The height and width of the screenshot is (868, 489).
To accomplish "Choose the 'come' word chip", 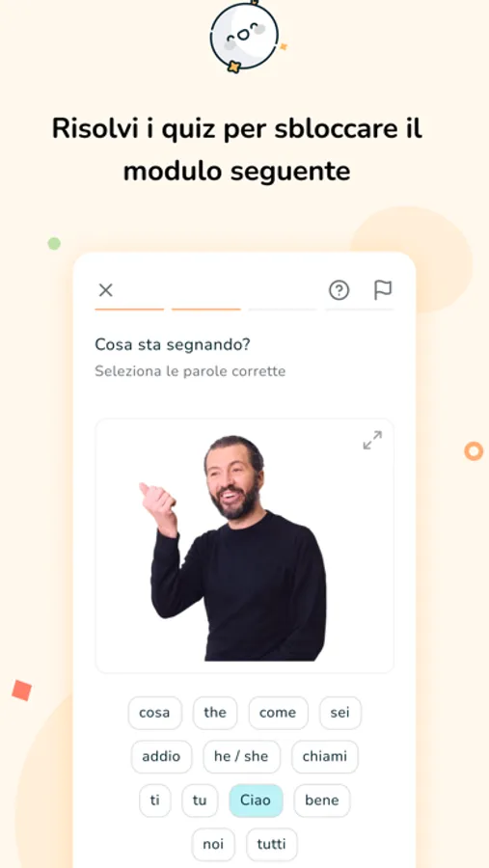I will [x=278, y=713].
